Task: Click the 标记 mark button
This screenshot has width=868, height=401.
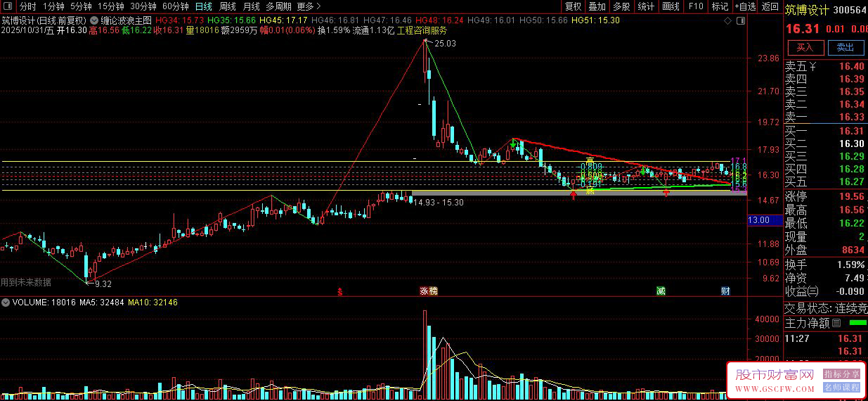Action: click(720, 6)
